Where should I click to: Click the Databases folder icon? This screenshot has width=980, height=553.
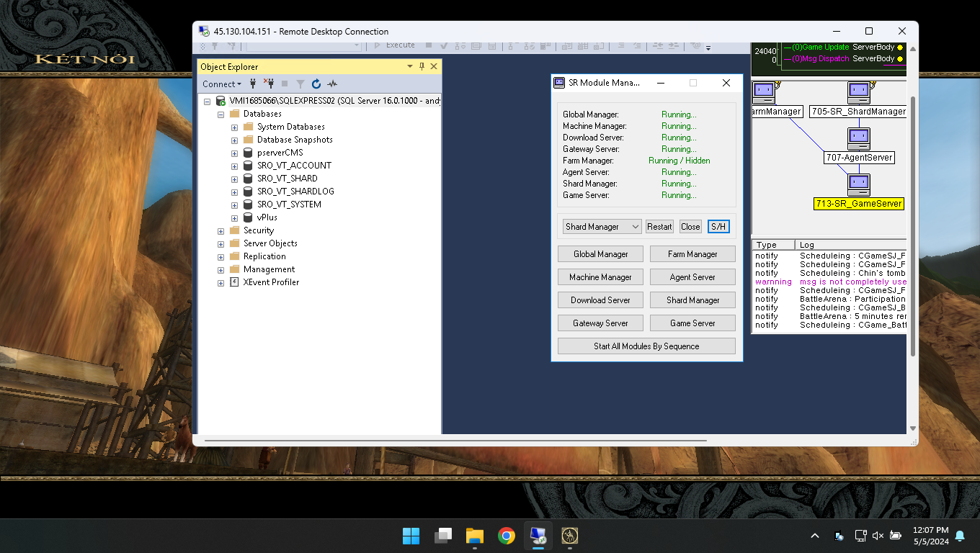[x=234, y=114]
